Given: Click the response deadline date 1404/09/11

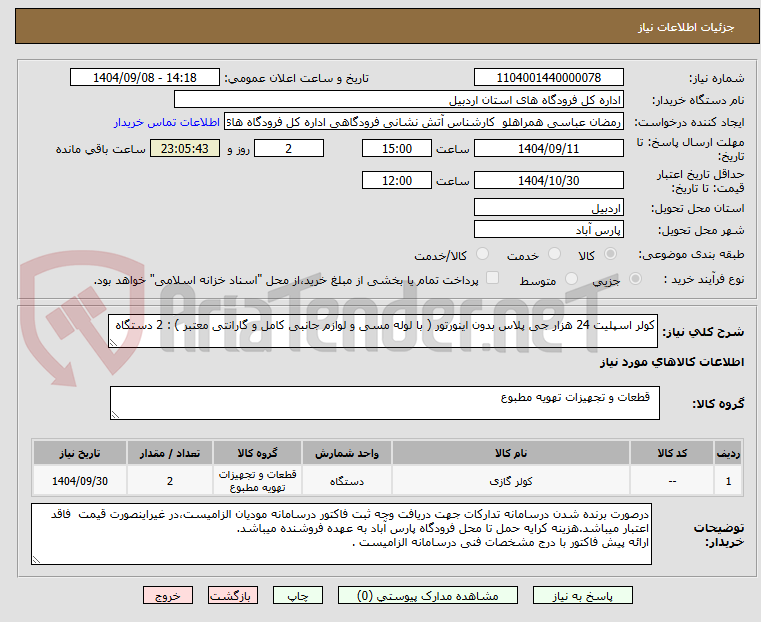Looking at the screenshot, I should [x=548, y=148].
